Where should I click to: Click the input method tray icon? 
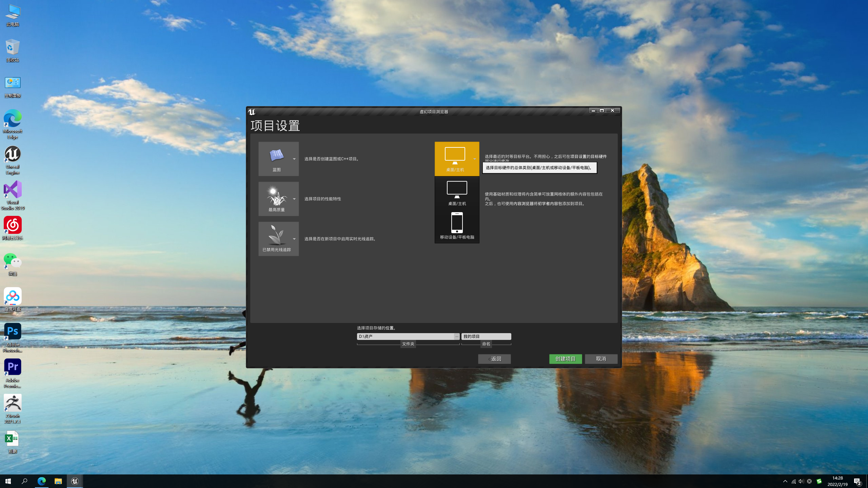tap(819, 481)
